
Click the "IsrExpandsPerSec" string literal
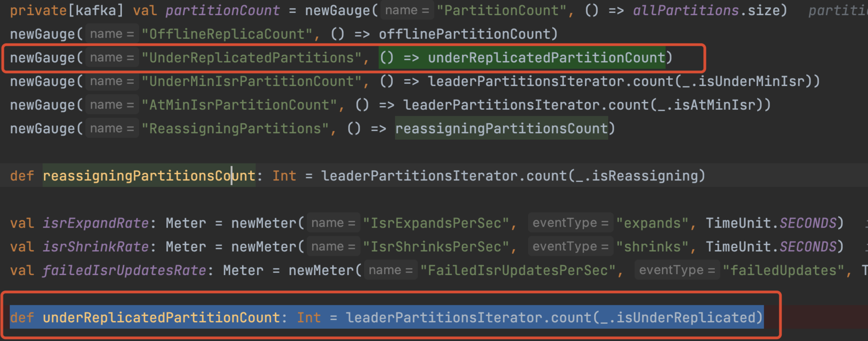436,223
